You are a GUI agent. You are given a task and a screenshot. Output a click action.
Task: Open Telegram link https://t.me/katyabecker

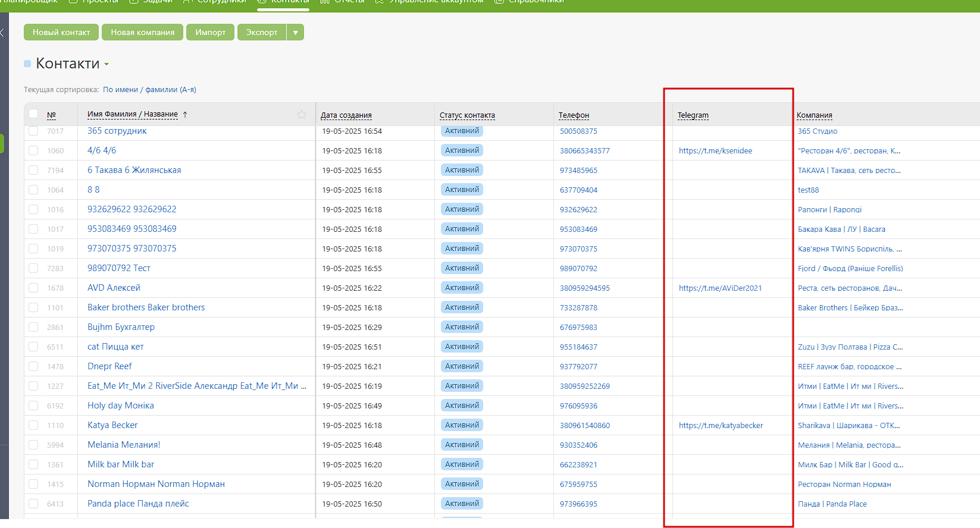[x=721, y=426]
